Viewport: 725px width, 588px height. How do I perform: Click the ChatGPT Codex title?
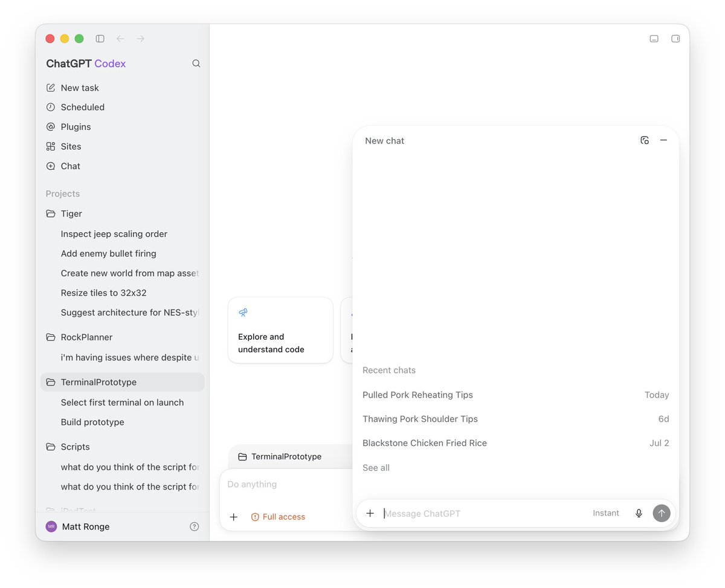point(86,63)
